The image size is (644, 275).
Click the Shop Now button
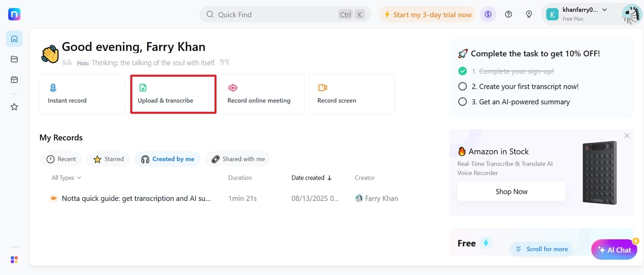pos(511,191)
